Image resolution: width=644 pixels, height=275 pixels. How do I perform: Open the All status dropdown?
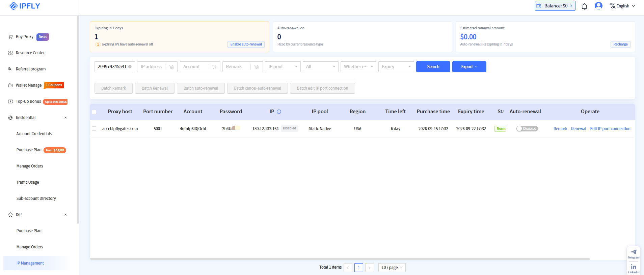[321, 67]
